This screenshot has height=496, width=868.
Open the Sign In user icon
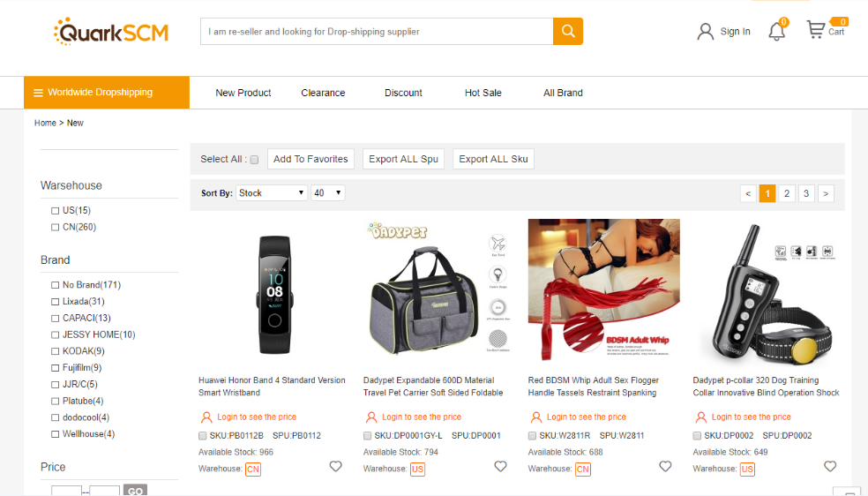pos(705,32)
